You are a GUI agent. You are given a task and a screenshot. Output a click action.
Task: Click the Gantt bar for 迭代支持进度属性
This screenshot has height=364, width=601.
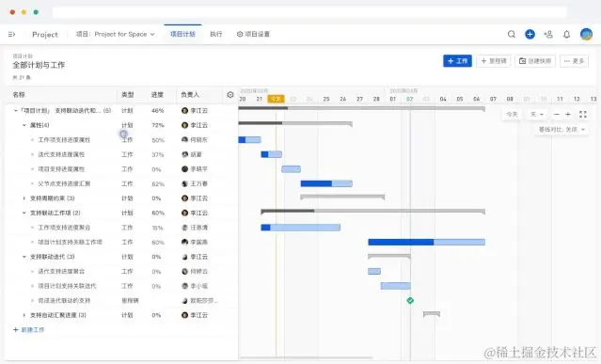click(x=272, y=154)
